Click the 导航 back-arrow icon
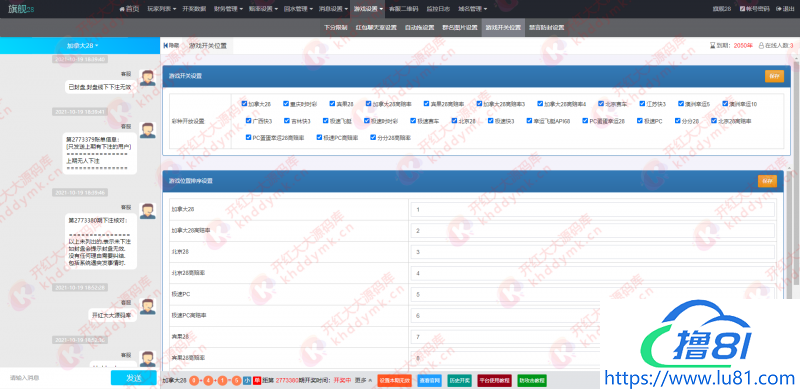800x389 pixels. pos(165,45)
